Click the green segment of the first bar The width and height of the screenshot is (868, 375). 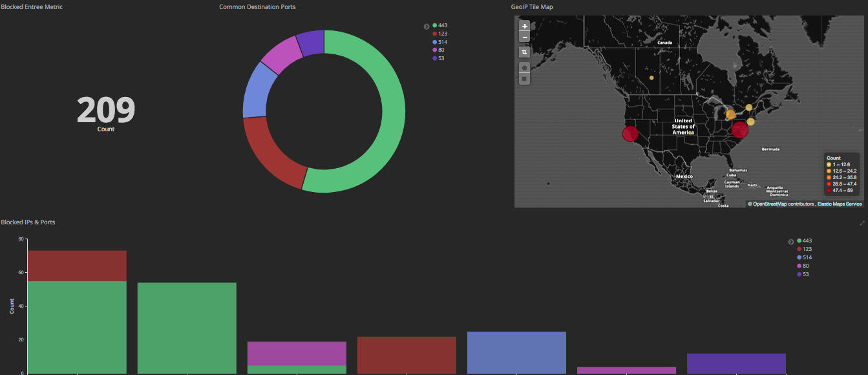77,327
